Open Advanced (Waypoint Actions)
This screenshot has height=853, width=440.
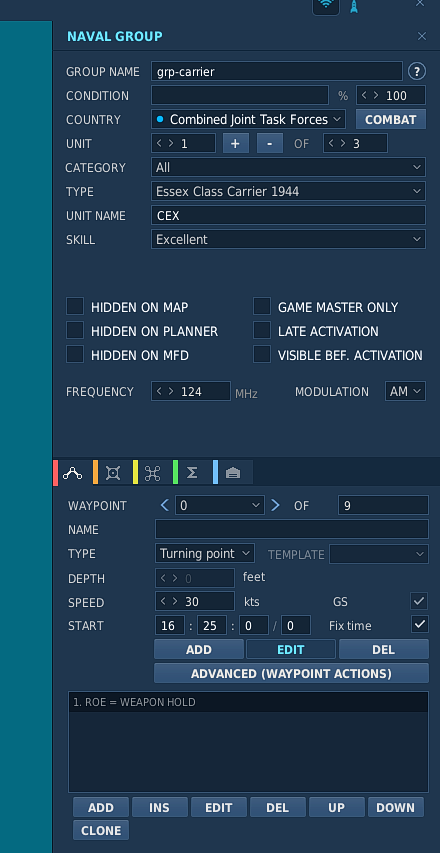pyautogui.click(x=291, y=673)
